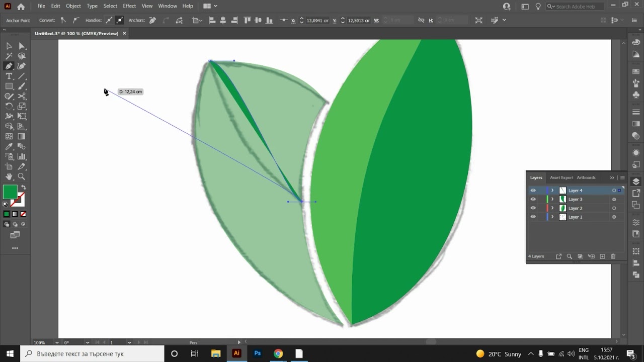Switch to Asset Export tab

click(561, 177)
